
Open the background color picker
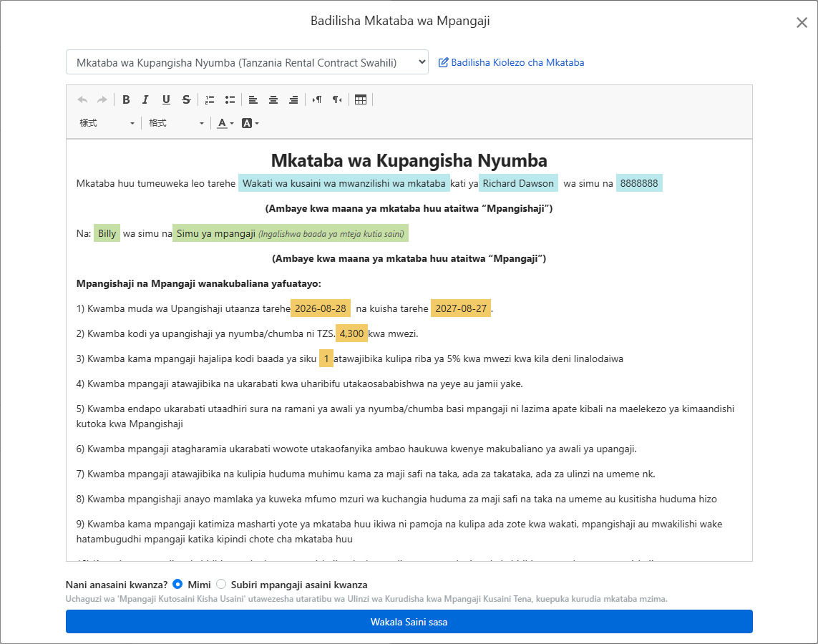[250, 123]
